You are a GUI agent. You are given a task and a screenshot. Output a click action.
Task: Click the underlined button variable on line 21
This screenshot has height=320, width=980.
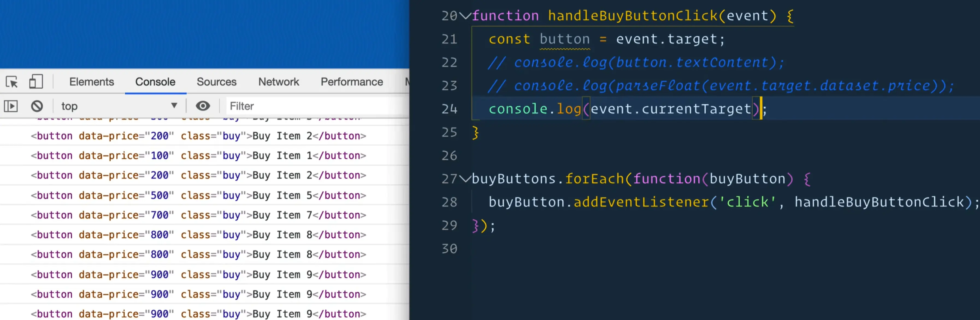(565, 39)
